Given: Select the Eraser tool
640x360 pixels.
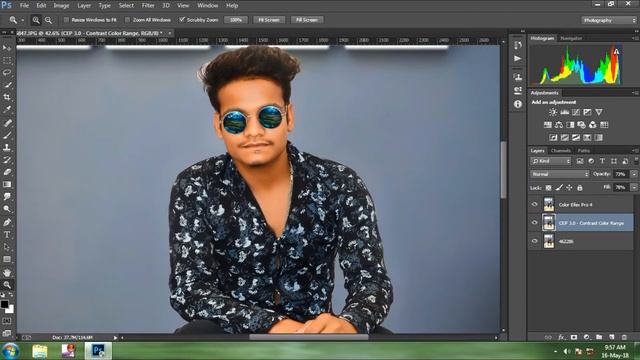Looking at the screenshot, I should click(7, 172).
